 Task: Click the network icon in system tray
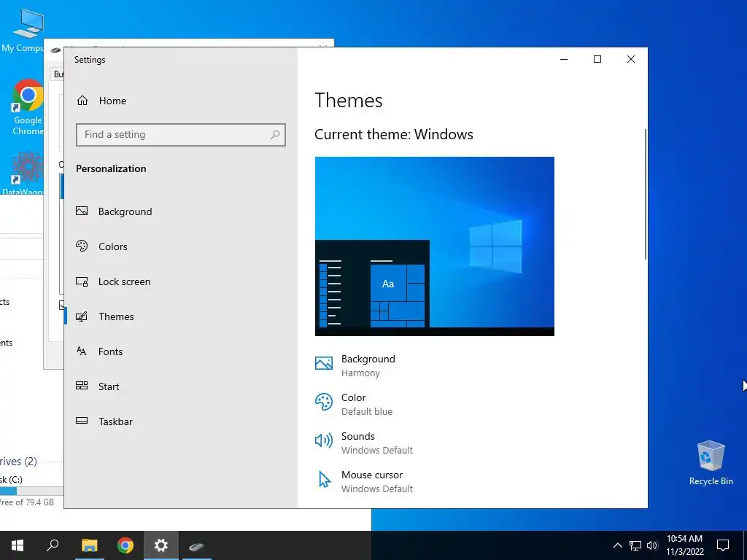point(635,545)
